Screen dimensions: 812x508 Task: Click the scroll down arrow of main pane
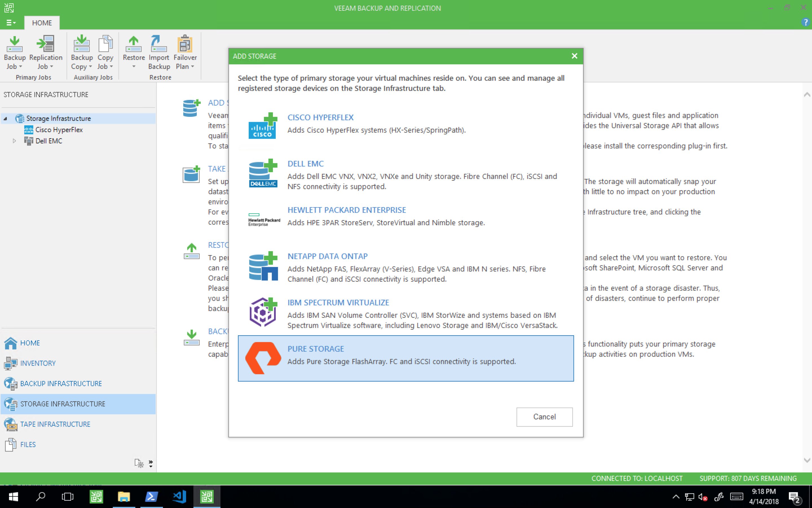click(x=807, y=460)
